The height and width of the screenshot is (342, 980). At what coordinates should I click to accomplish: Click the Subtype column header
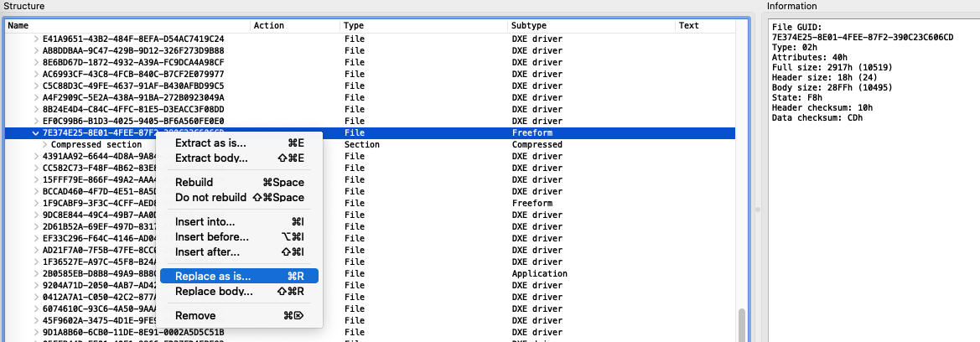pyautogui.click(x=591, y=26)
